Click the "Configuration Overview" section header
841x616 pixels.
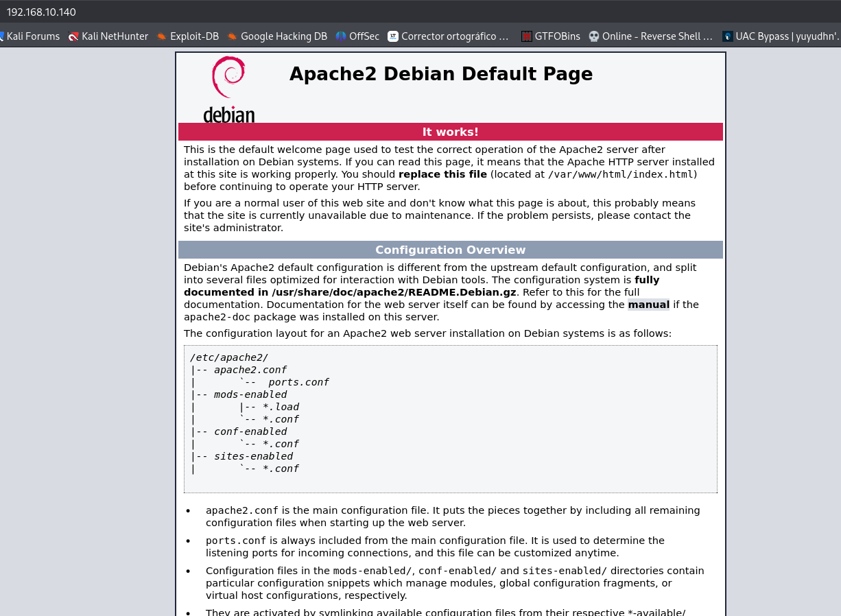[451, 250]
